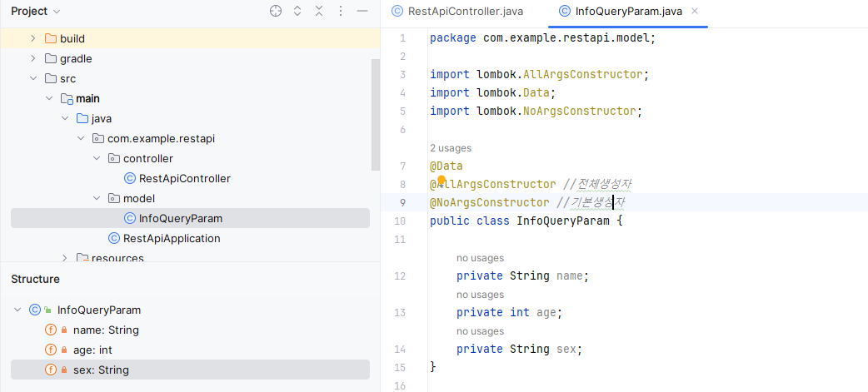
Task: Expand the gradle folder
Action: point(32,58)
